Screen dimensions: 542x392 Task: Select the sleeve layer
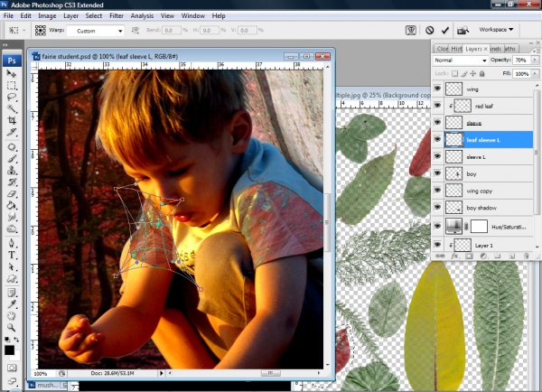point(489,123)
